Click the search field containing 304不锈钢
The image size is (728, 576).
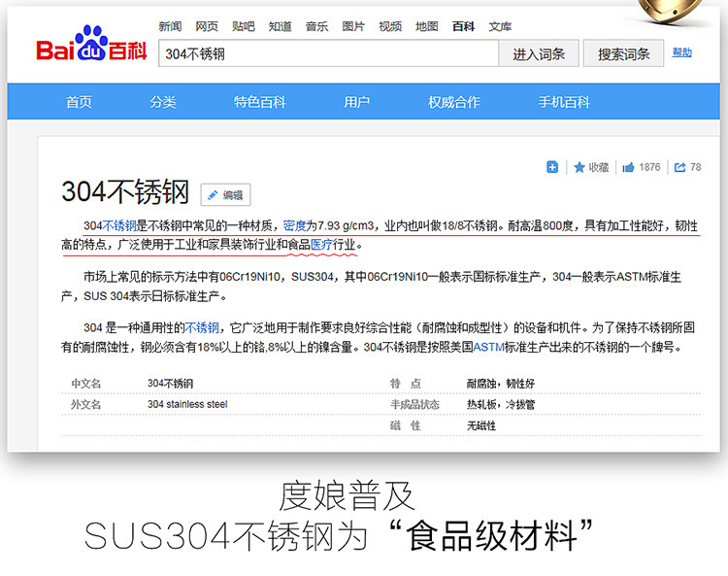329,53
